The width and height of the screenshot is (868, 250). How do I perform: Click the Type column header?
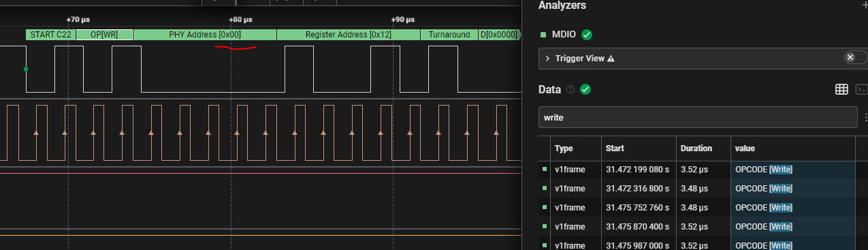pyautogui.click(x=564, y=148)
